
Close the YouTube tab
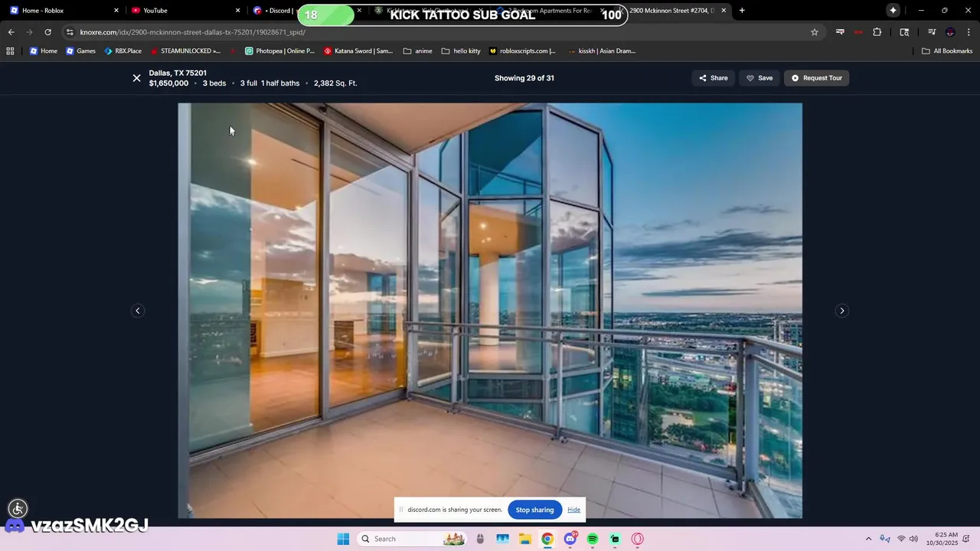click(237, 11)
